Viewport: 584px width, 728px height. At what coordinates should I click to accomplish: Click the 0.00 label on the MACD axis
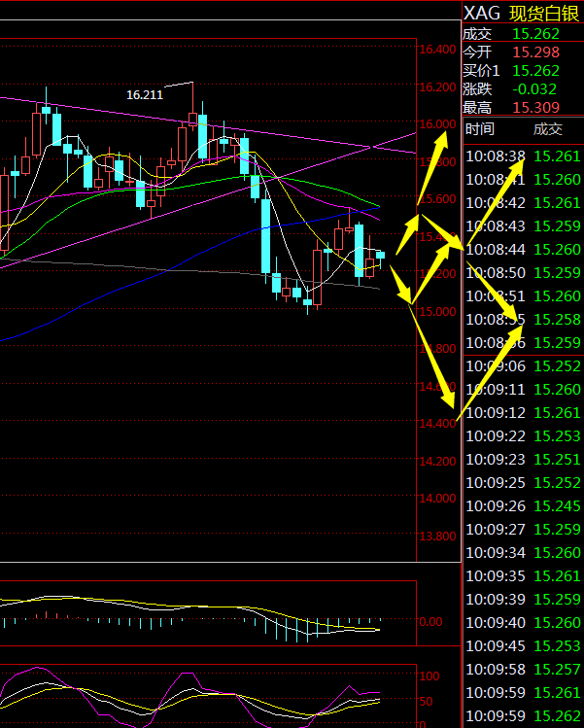(430, 622)
